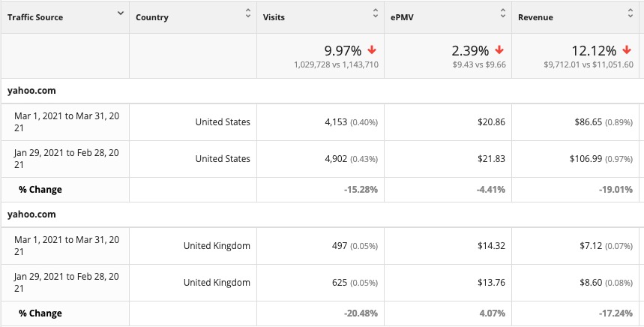Select the Country column header label
644x327 pixels.
[152, 17]
